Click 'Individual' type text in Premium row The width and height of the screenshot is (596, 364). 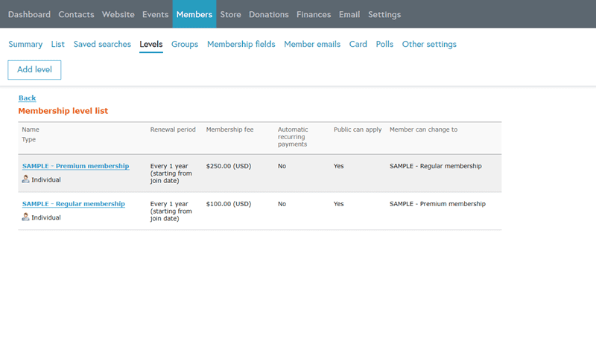[x=46, y=179]
